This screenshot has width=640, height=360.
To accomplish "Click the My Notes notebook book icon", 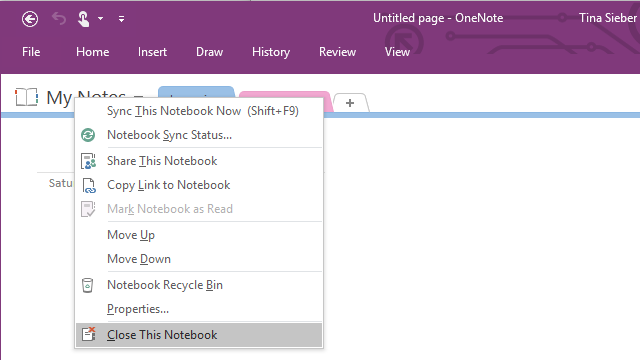I will tap(27, 97).
